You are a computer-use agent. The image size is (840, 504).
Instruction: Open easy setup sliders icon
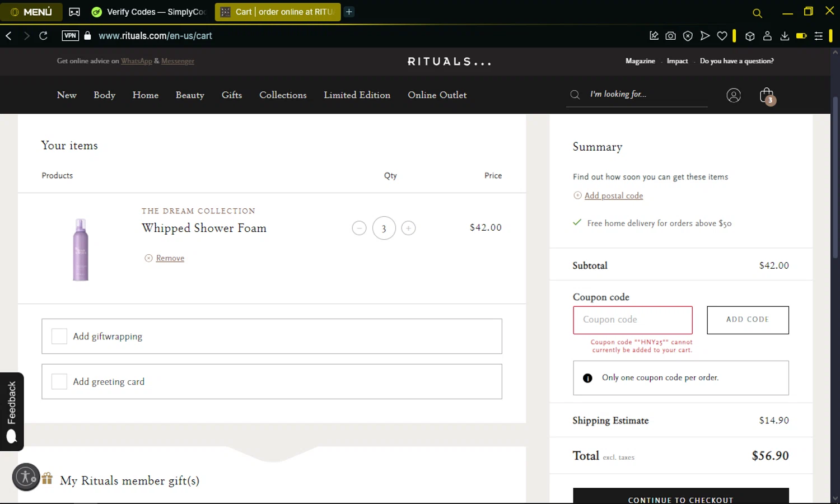[818, 36]
